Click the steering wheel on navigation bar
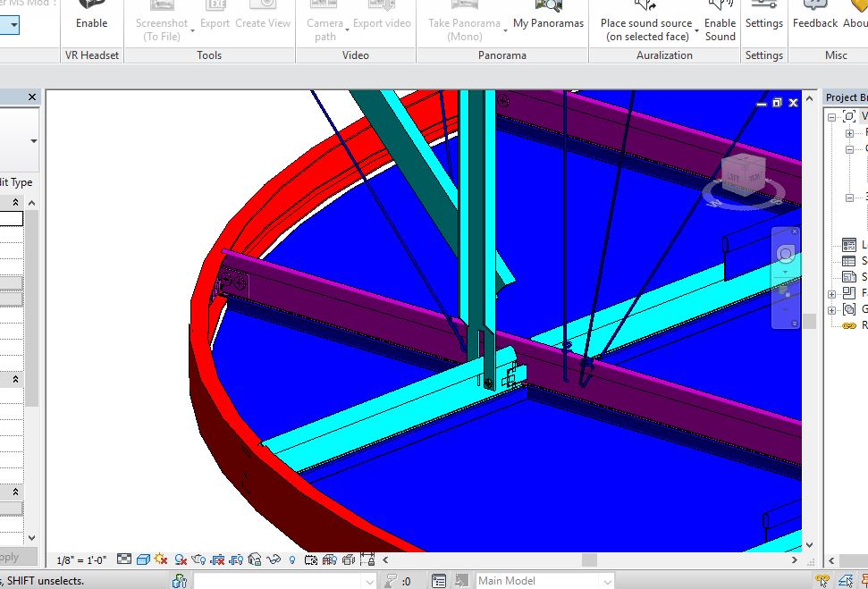The width and height of the screenshot is (868, 589). [786, 256]
